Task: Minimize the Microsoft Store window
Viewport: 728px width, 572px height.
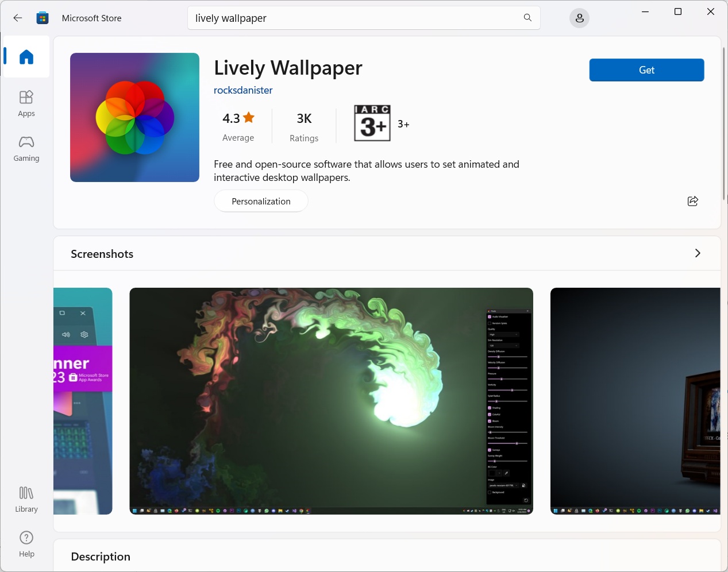Action: click(645, 11)
